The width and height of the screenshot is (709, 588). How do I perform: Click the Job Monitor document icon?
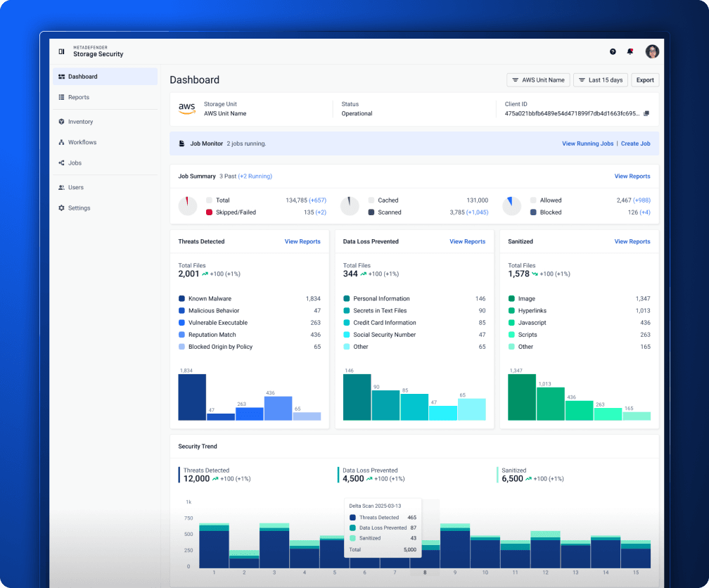tap(181, 143)
